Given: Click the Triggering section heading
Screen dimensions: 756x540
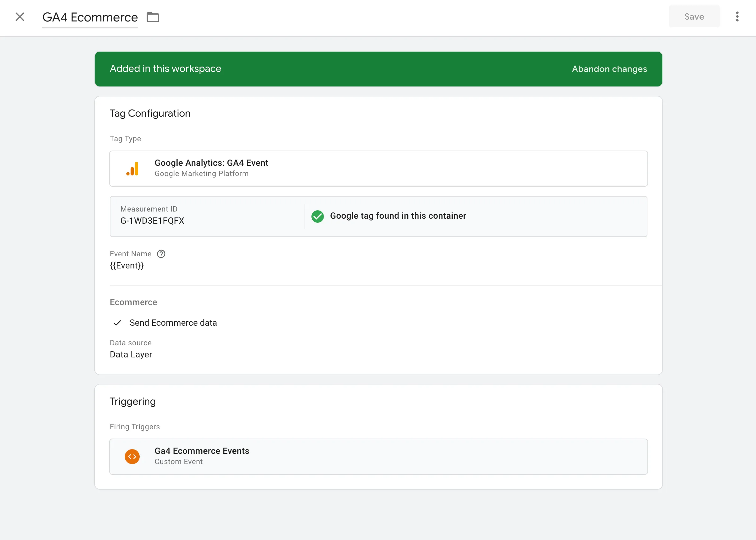Looking at the screenshot, I should (x=133, y=401).
